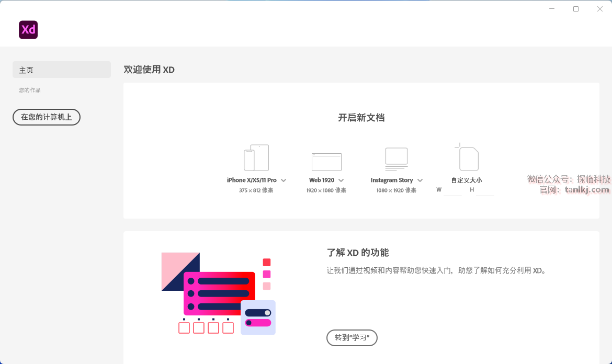This screenshot has height=364, width=612.
Task: Click the 1080 × 1920 像素 size text
Action: 396,190
